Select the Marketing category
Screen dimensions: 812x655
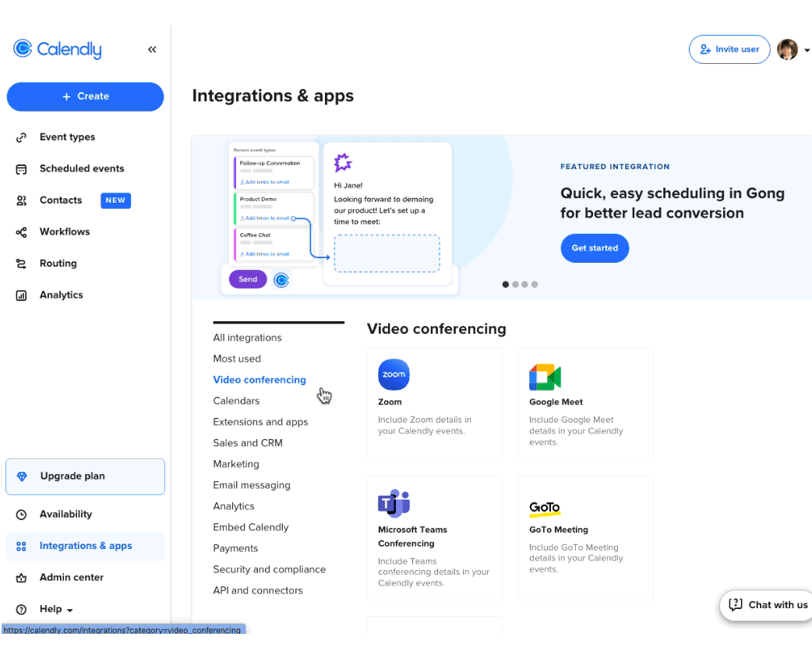tap(236, 464)
